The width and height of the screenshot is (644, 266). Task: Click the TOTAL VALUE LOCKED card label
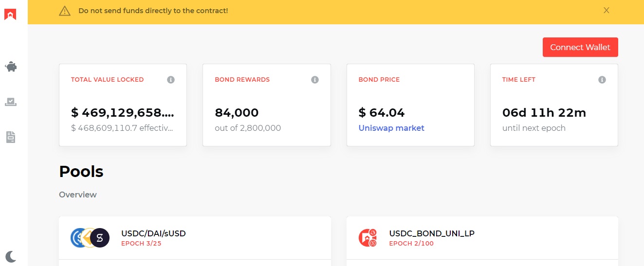[x=108, y=80]
